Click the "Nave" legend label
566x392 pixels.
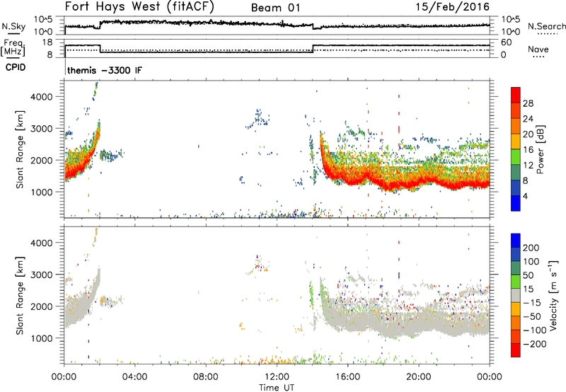pyautogui.click(x=538, y=49)
